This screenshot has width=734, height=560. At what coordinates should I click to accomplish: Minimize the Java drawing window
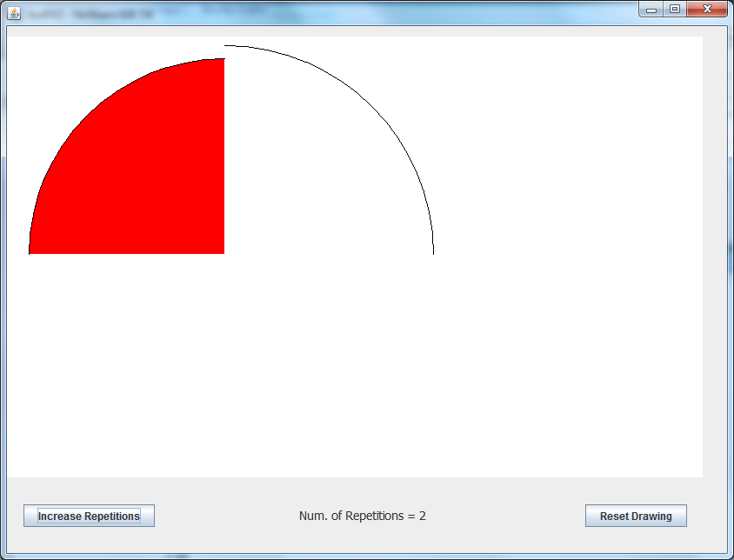[x=651, y=9]
